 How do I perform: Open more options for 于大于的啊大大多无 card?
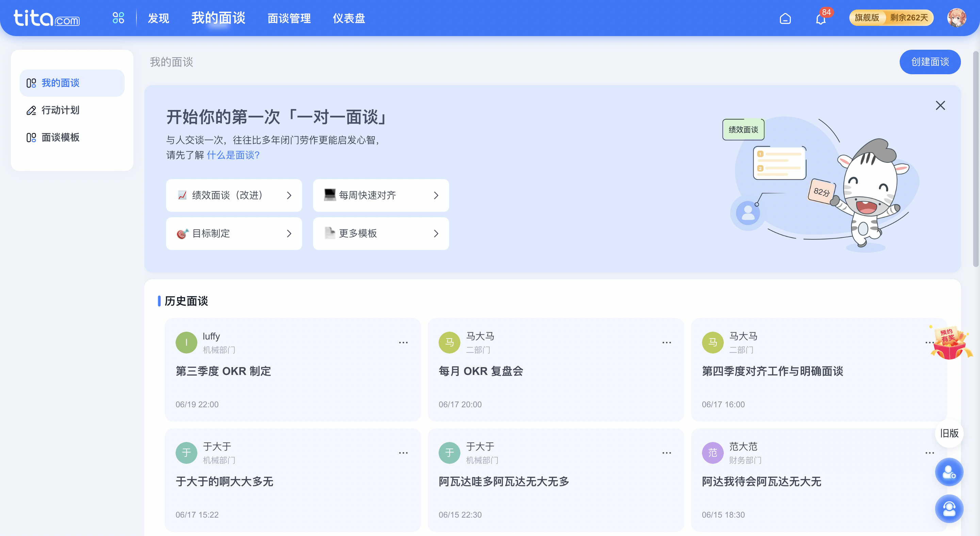click(403, 453)
